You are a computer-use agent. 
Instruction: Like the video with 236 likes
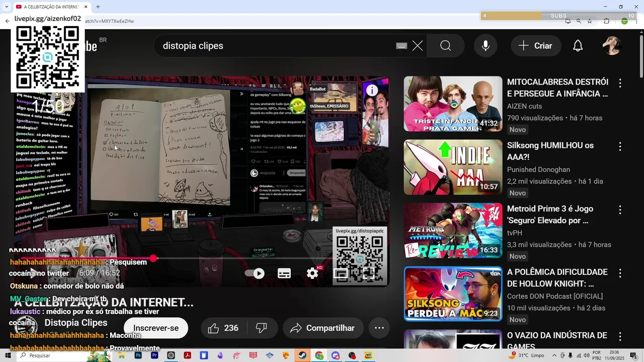[223, 328]
